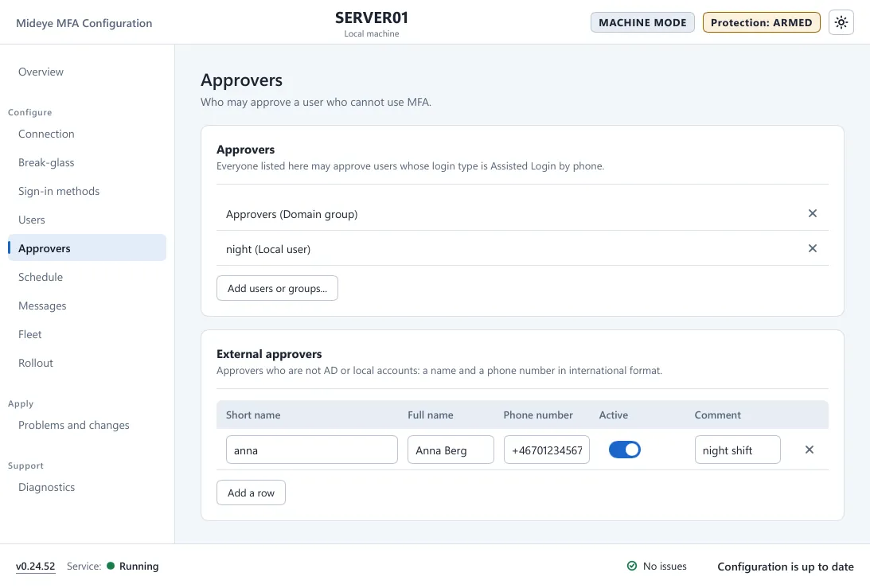Remove the night (Local user) entry
Image resolution: width=870 pixels, height=588 pixels.
click(x=813, y=248)
